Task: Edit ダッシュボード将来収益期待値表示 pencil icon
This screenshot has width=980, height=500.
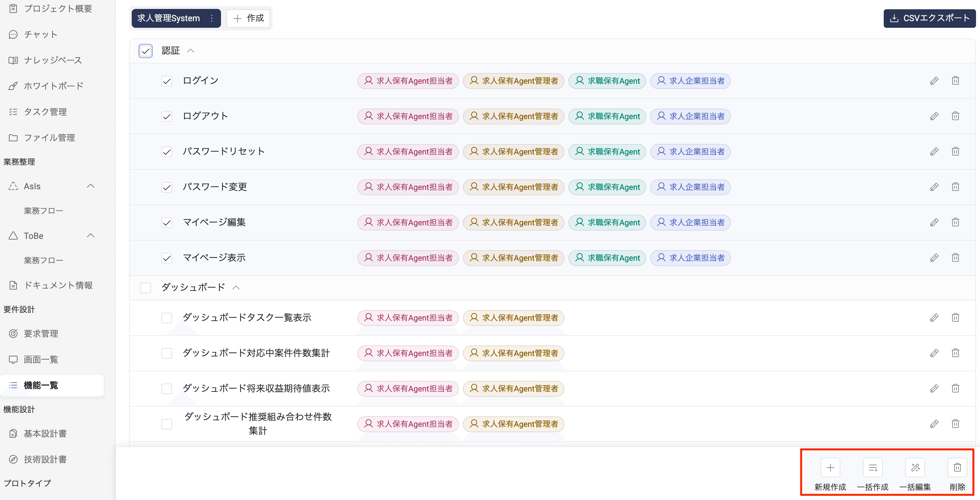Action: point(934,388)
